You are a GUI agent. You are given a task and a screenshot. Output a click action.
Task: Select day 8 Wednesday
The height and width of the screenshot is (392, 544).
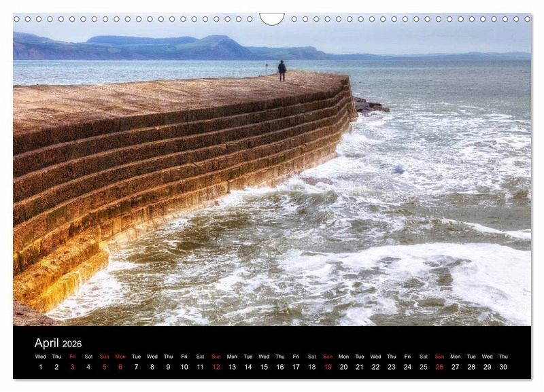(152, 367)
